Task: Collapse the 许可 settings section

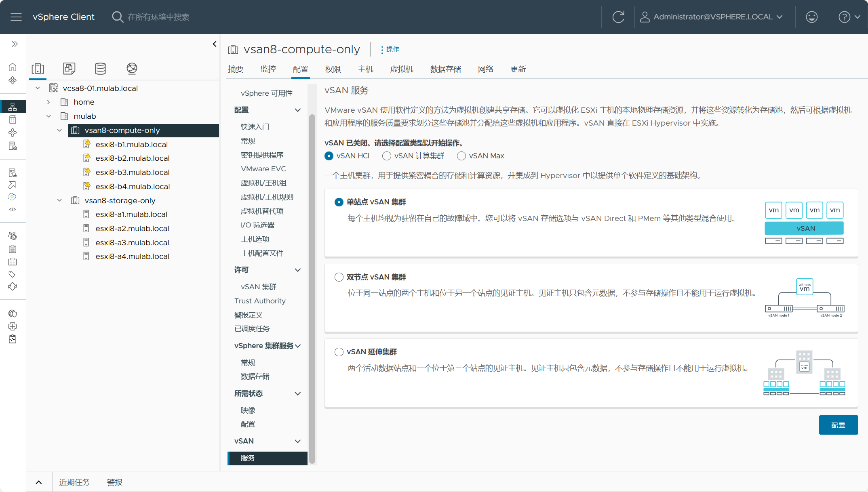Action: [x=297, y=270]
